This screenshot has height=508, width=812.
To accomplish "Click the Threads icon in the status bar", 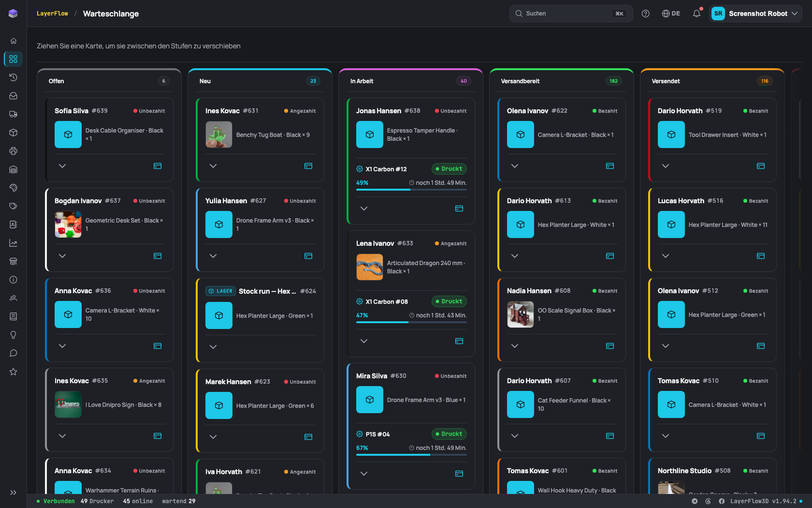I will 708,501.
